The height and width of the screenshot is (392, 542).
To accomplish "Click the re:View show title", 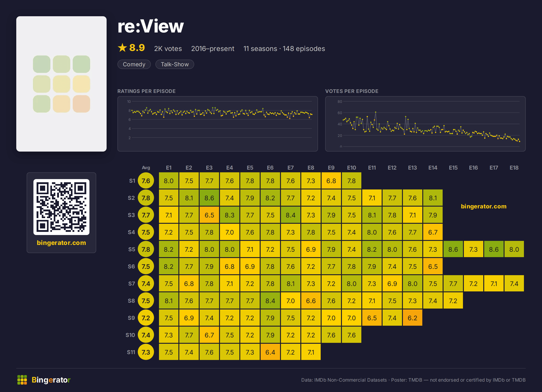I will click(151, 26).
